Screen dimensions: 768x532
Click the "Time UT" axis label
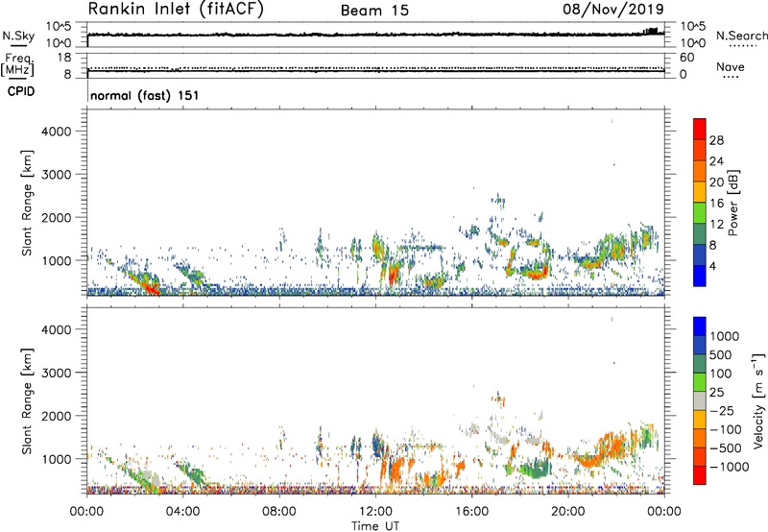click(x=375, y=526)
